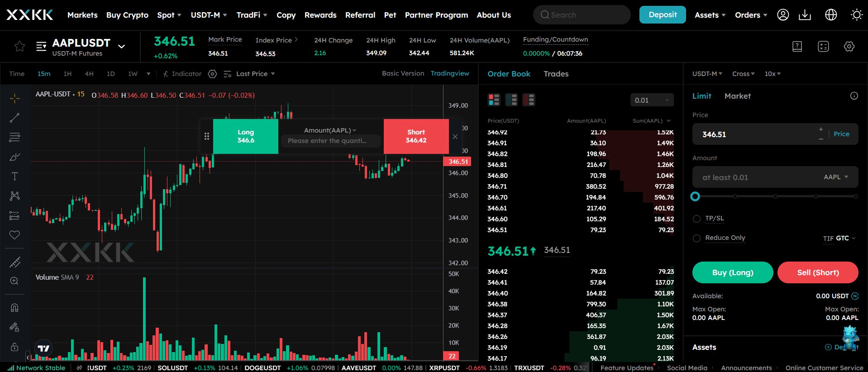The image size is (868, 372).
Task: Switch theme with the sun icon
Action: (856, 15)
